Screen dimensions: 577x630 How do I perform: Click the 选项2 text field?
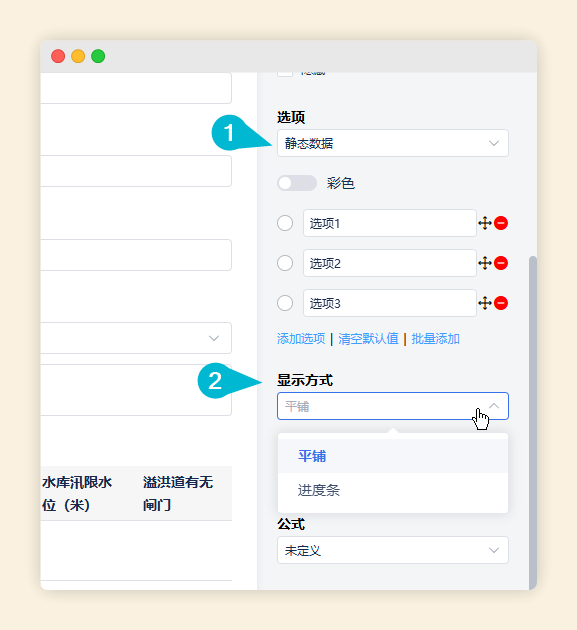point(390,263)
